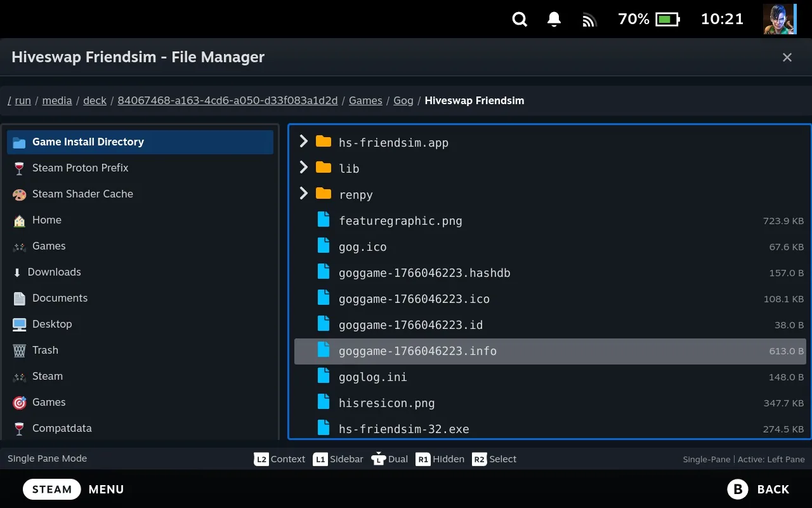Go to the run breadcrumb
Viewport: 812px width, 508px height.
click(x=23, y=100)
